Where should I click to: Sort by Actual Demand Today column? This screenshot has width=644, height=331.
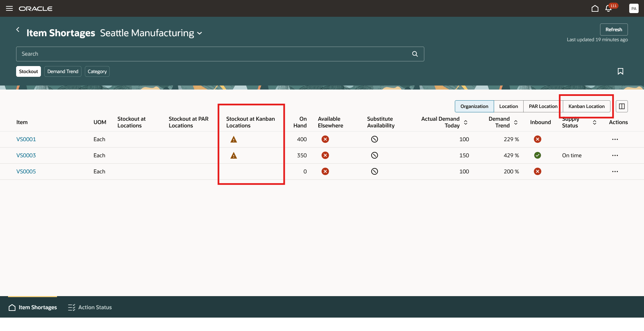(x=466, y=122)
